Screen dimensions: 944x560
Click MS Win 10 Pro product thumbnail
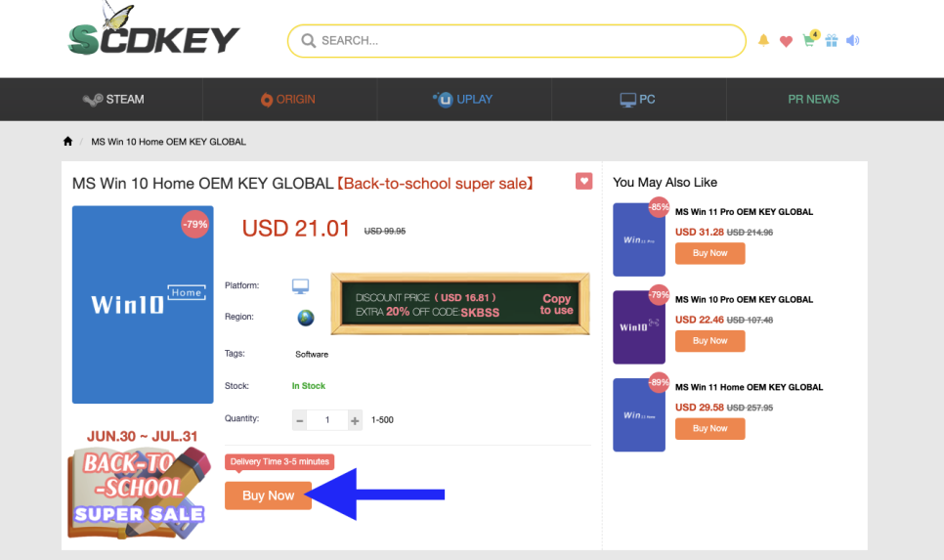[639, 327]
